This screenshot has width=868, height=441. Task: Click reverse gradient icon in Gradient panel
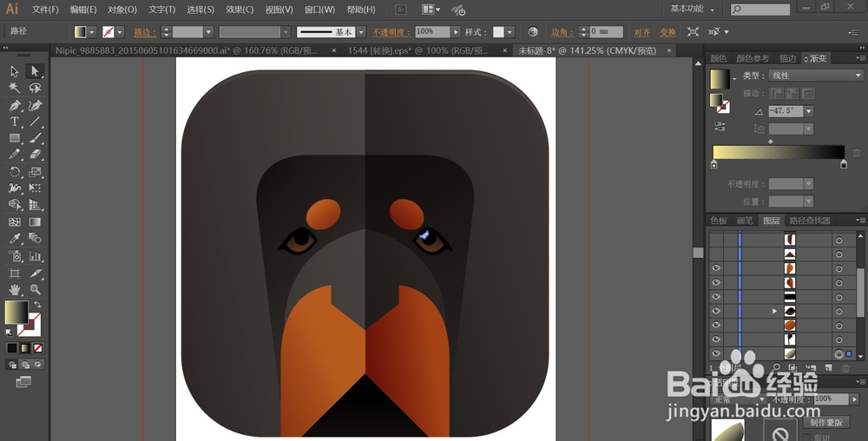(x=720, y=127)
